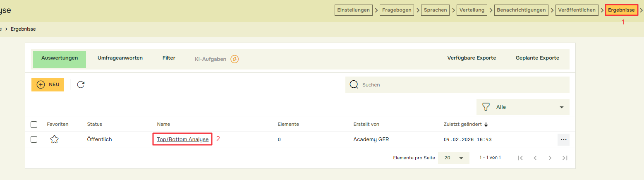Mark Top/Bottom Analyse as favorite with star
This screenshot has height=180, width=644.
click(x=54, y=140)
